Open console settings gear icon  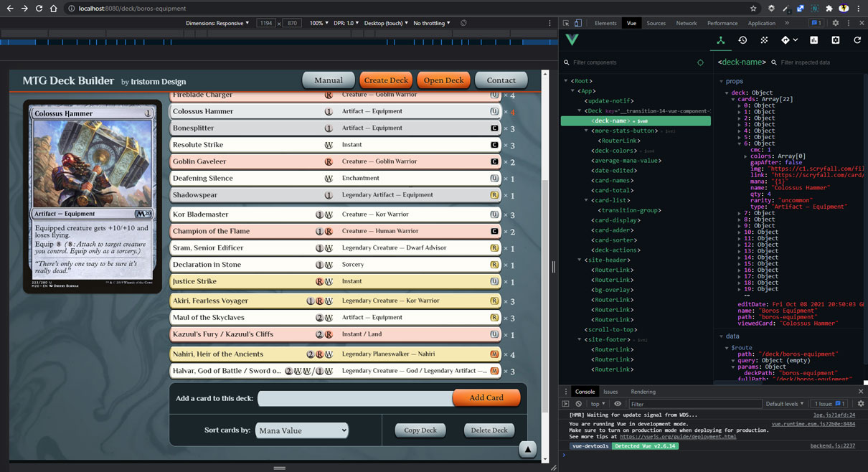coord(859,404)
